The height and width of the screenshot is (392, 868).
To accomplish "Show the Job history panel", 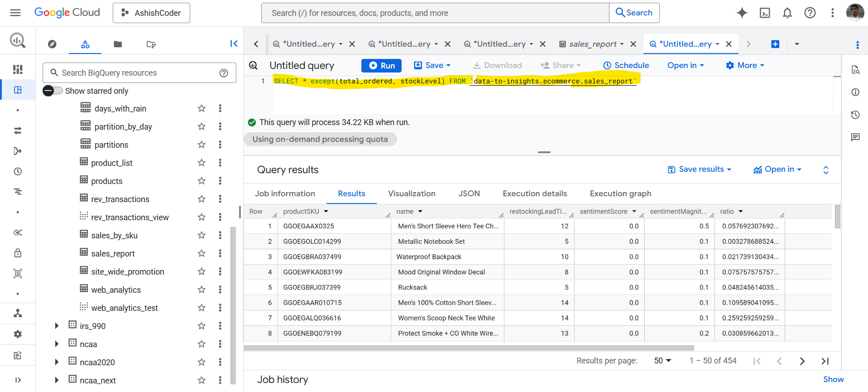I will [833, 379].
